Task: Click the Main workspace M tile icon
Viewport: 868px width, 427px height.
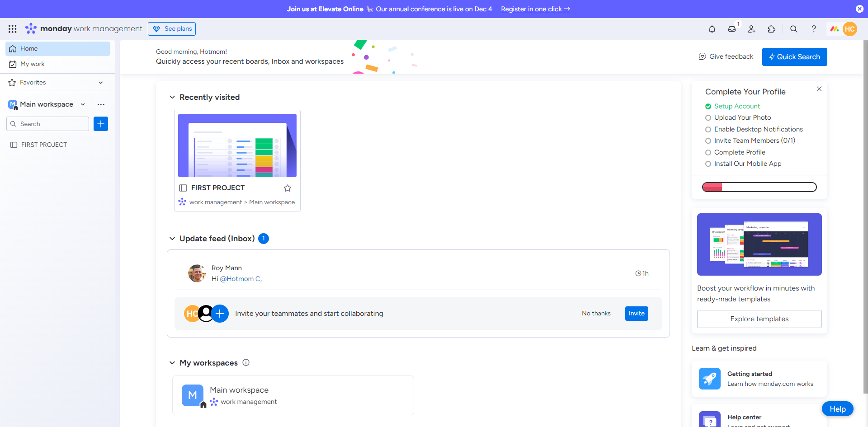Action: (193, 395)
